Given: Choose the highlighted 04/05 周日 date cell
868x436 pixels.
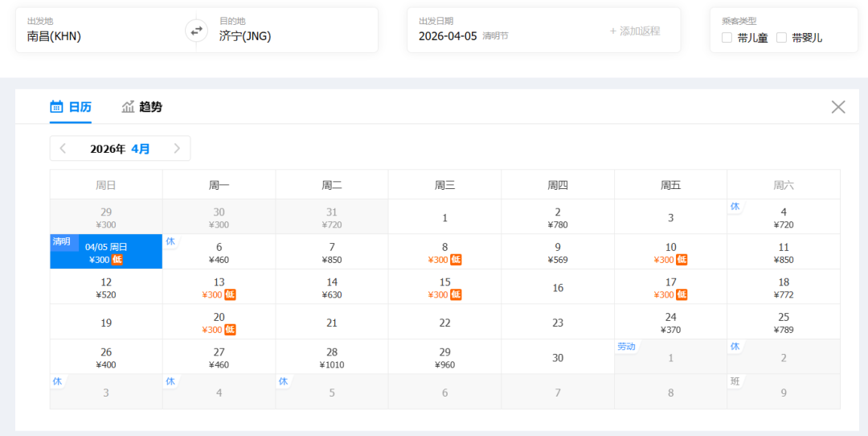Looking at the screenshot, I should coord(106,253).
